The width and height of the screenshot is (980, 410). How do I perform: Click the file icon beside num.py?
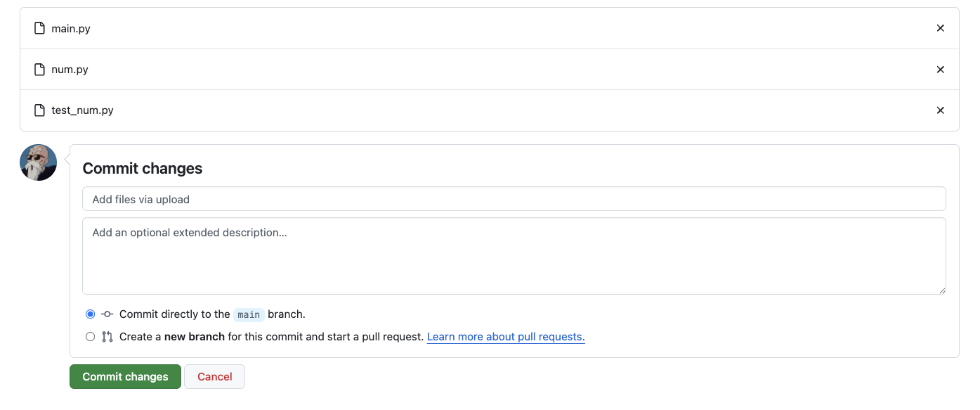pyautogui.click(x=40, y=70)
